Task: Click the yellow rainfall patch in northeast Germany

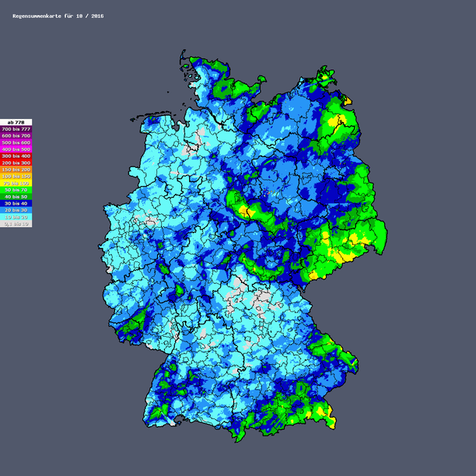Action: click(x=338, y=121)
